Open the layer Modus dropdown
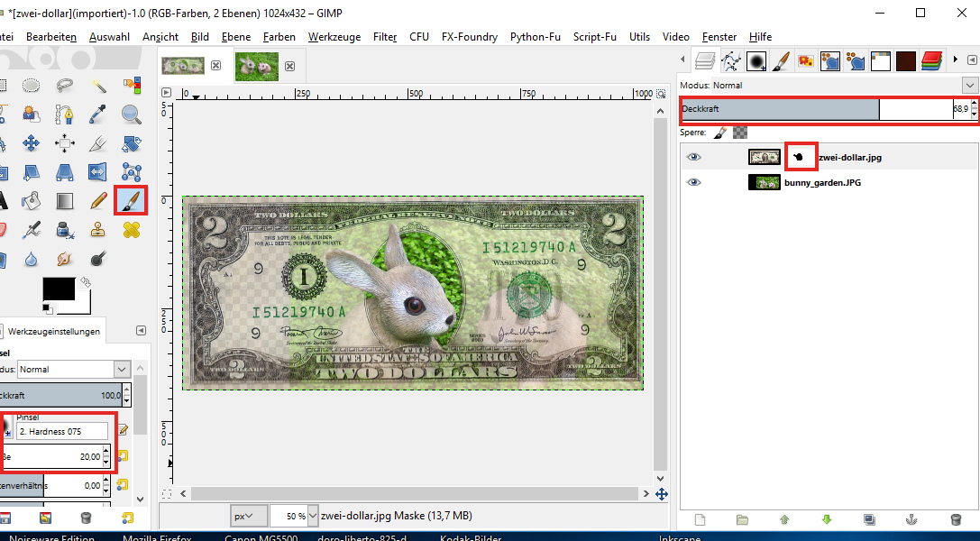This screenshot has height=541, width=980. click(x=969, y=85)
